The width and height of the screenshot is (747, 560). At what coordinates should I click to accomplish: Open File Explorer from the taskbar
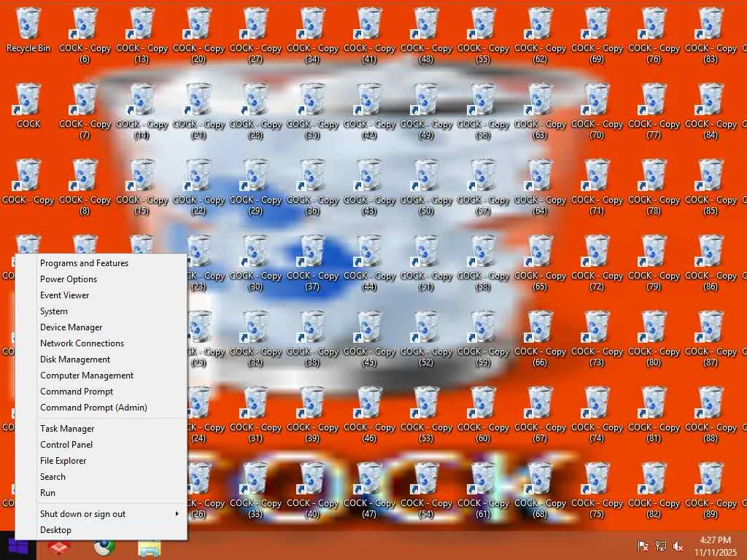pyautogui.click(x=149, y=548)
